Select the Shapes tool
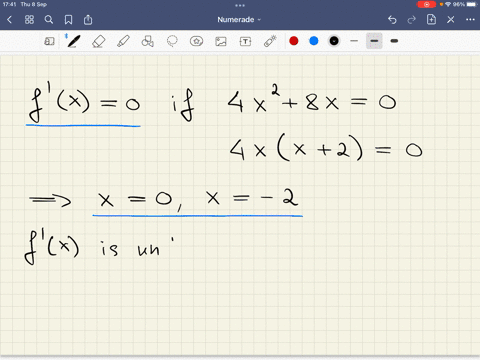The image size is (480, 360). pyautogui.click(x=148, y=41)
